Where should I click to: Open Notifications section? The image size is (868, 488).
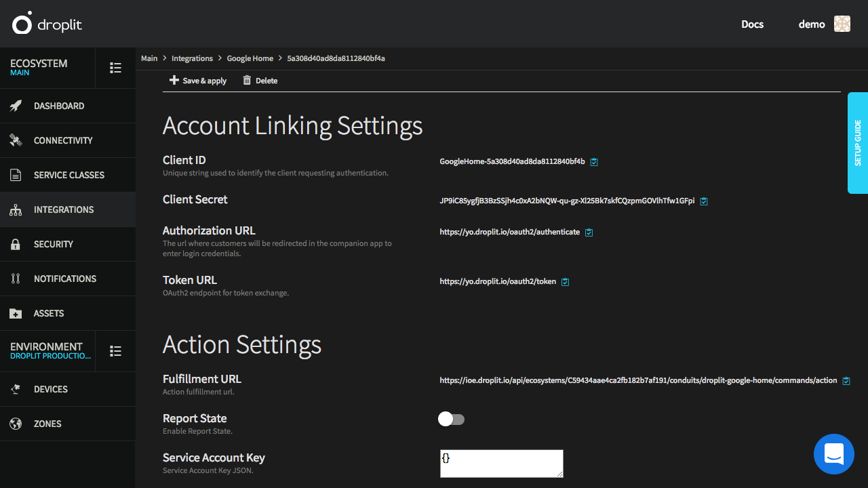click(68, 279)
